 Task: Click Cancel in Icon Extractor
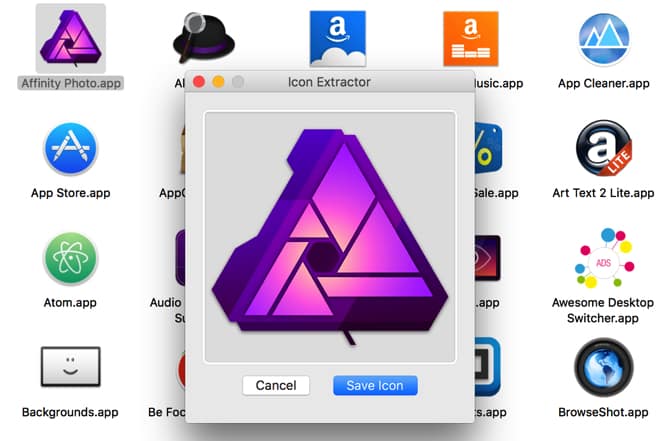(x=276, y=385)
